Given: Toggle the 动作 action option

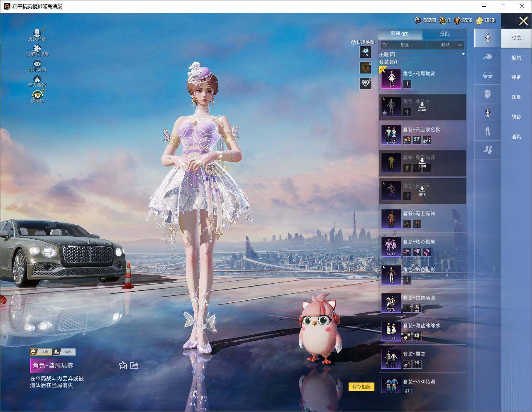Looking at the screenshot, I should [x=64, y=352].
